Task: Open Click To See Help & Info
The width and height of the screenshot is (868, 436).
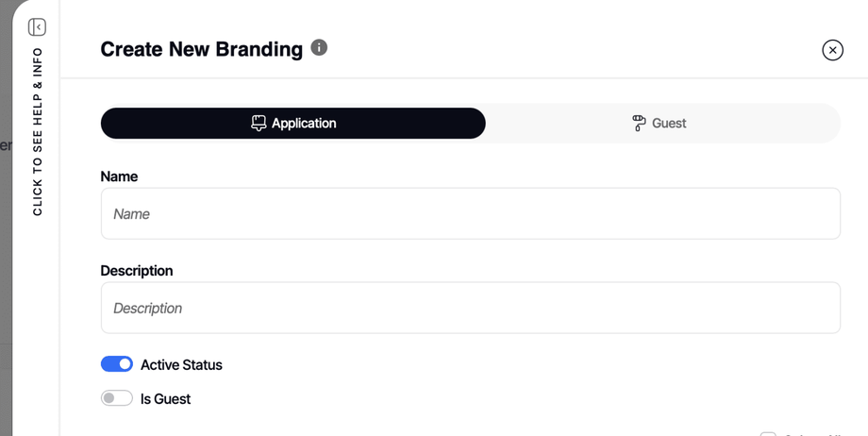Action: (38, 132)
